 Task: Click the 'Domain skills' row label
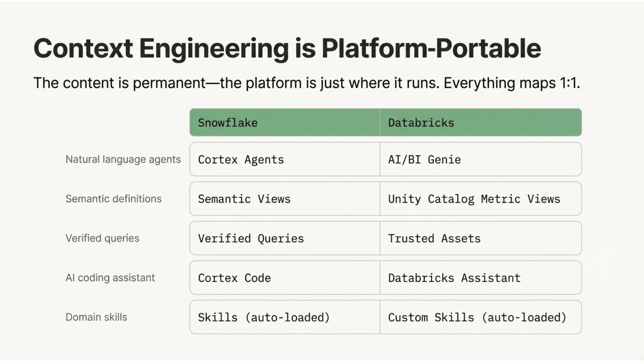[96, 317]
